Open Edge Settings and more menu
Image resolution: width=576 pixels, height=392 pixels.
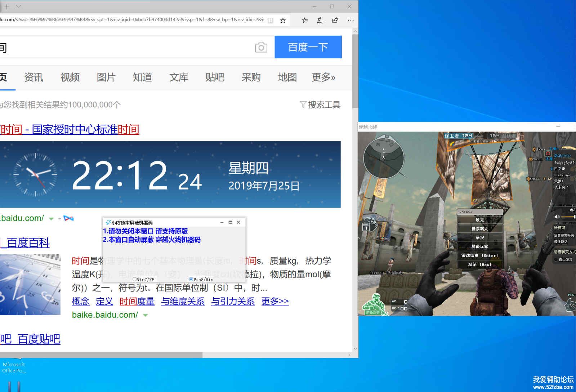pos(350,21)
